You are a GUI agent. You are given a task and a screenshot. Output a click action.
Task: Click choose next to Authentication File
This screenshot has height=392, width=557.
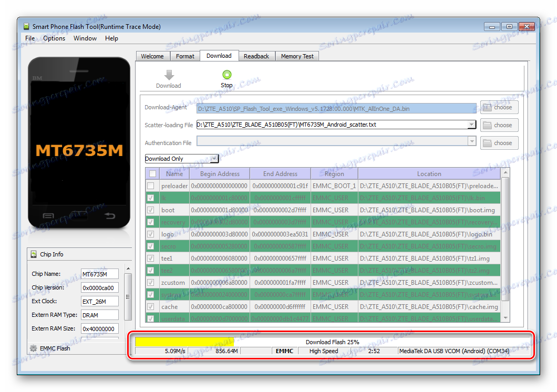(x=498, y=142)
